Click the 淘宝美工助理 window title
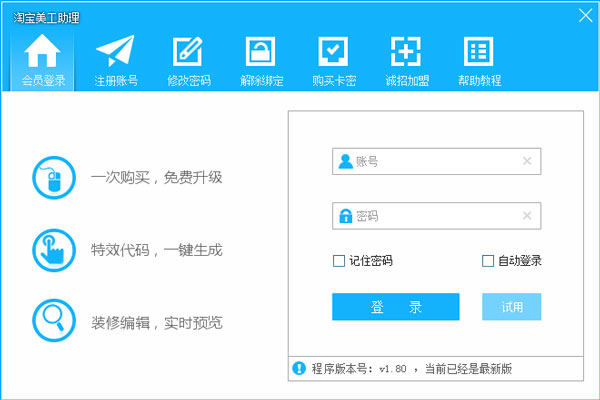This screenshot has width=600, height=400. click(46, 18)
